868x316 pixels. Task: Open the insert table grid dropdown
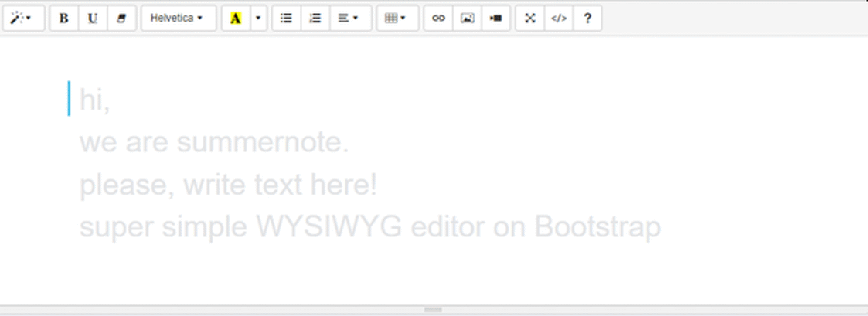396,19
